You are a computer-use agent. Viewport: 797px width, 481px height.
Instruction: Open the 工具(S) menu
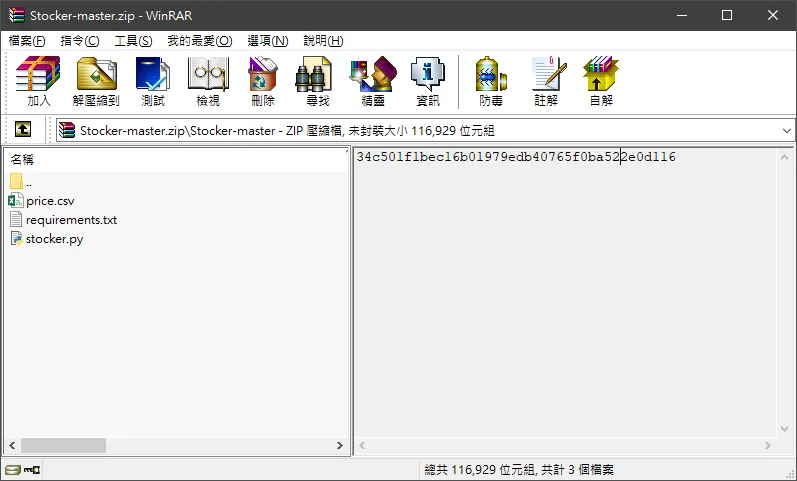pyautogui.click(x=133, y=41)
